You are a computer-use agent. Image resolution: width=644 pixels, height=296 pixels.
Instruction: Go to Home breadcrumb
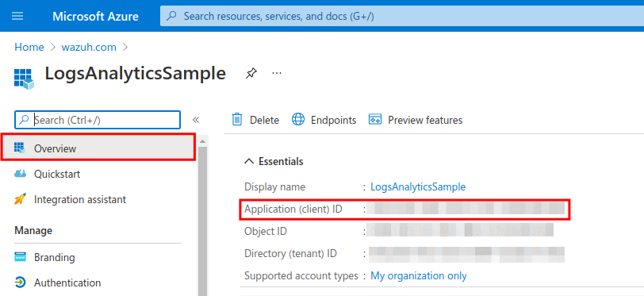29,48
